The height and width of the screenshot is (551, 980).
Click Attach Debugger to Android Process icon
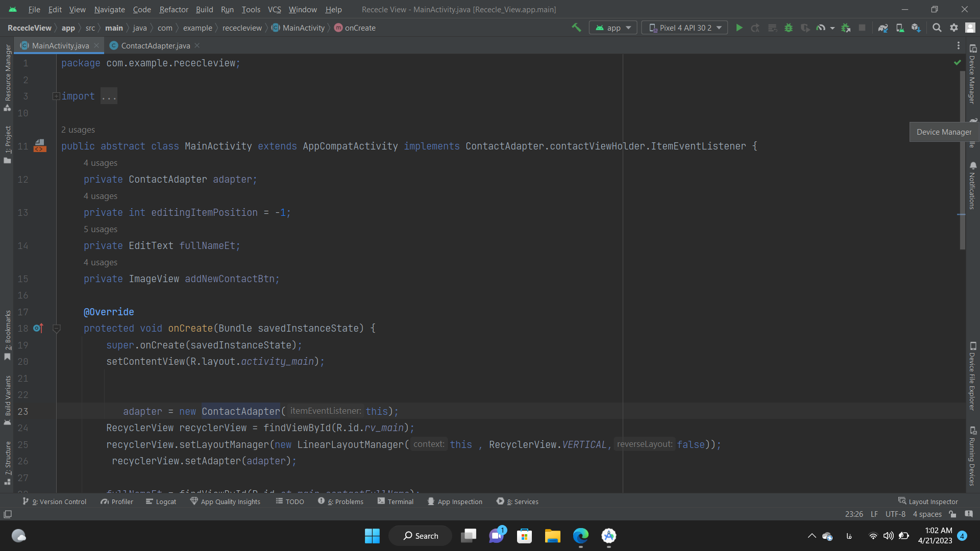pyautogui.click(x=846, y=28)
